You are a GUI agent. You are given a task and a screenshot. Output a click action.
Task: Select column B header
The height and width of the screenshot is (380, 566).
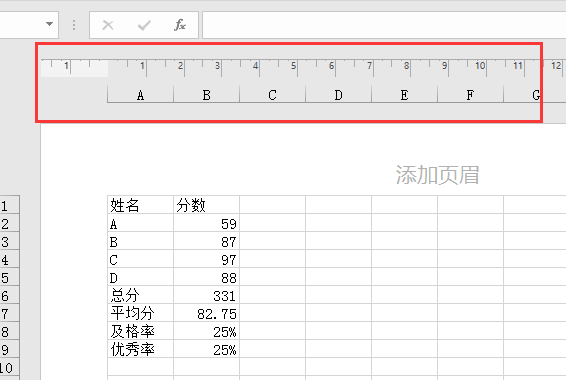[x=206, y=95]
